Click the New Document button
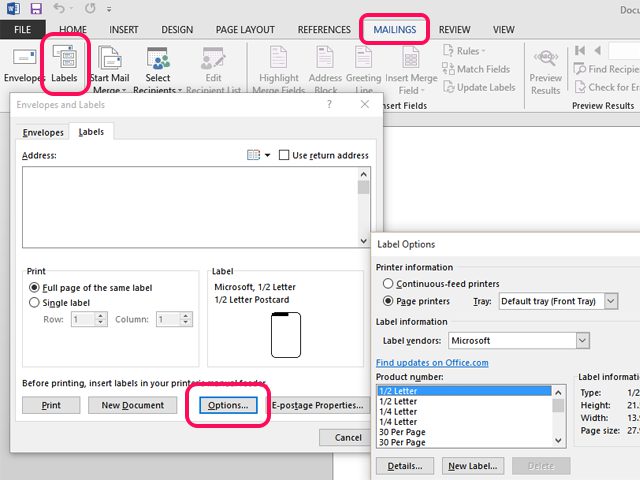 [x=133, y=405]
